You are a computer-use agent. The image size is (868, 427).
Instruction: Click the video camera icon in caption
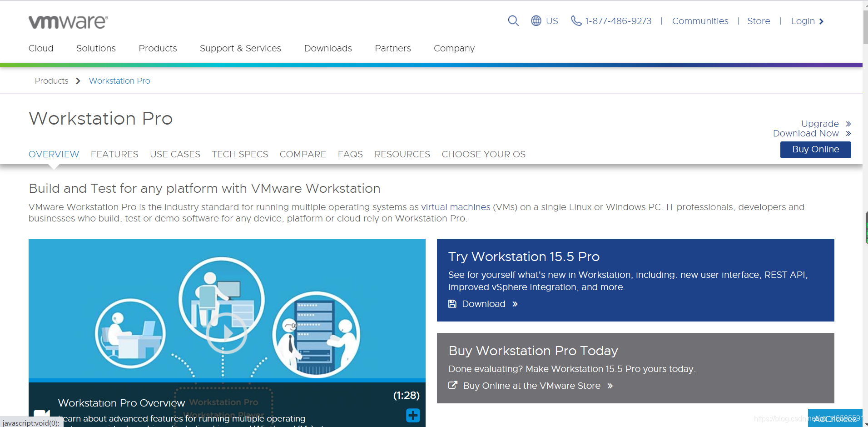click(x=42, y=413)
